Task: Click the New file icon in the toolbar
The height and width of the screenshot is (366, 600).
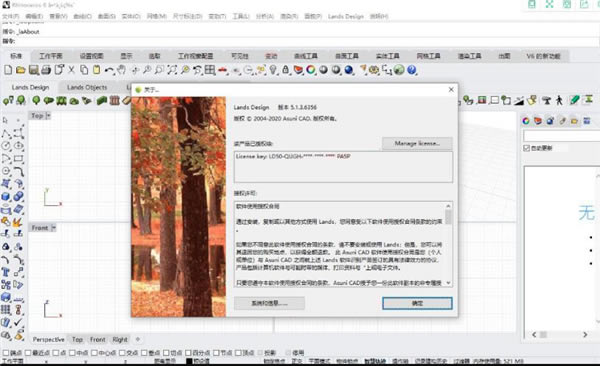Action: tap(8, 70)
